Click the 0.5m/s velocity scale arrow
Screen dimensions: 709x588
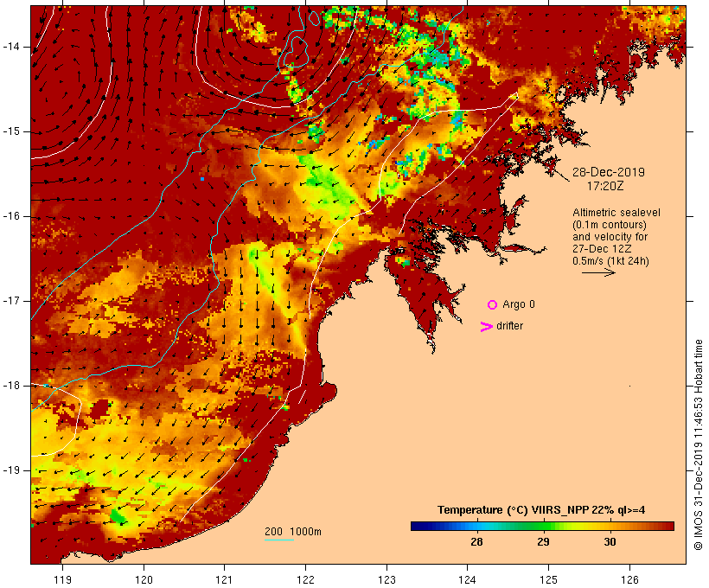tap(598, 272)
